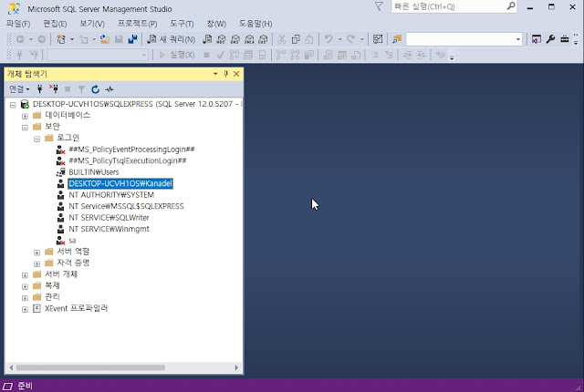This screenshot has height=392, width=584.
Task: Select the NT Service\MSSQL$SQLEXPRESS login
Action: pos(126,206)
